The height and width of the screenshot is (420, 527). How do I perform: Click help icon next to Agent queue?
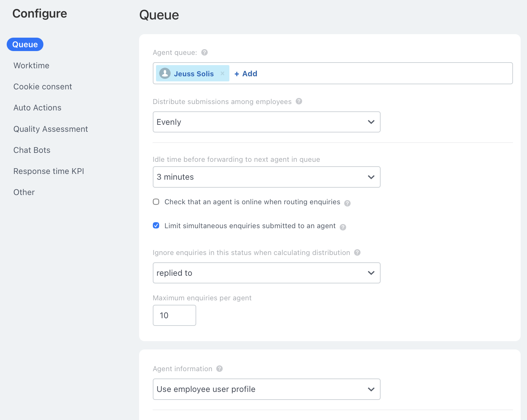tap(204, 52)
